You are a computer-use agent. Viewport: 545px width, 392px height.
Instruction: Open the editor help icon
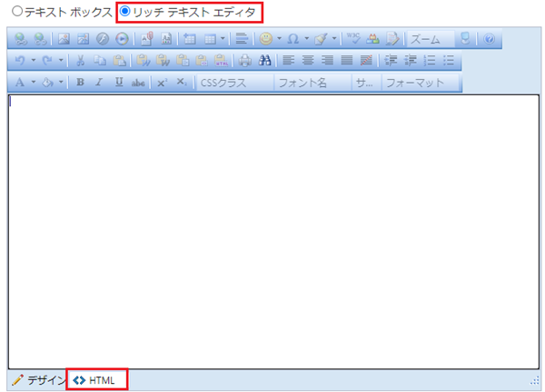click(490, 39)
